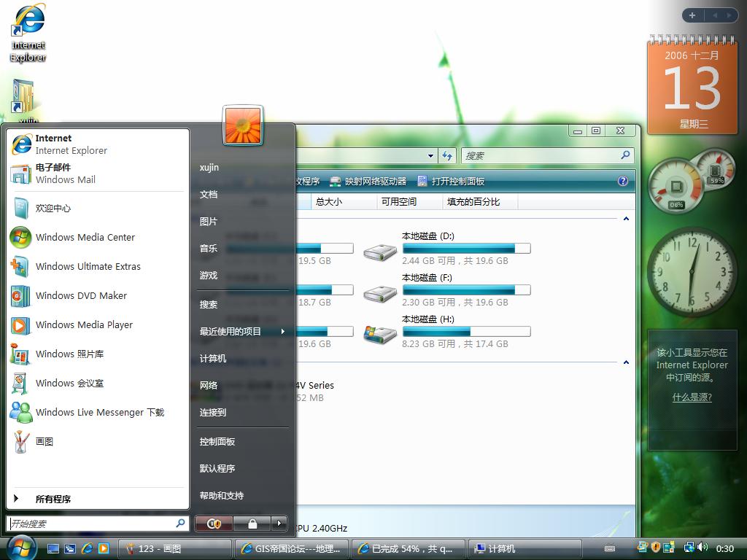This screenshot has height=560, width=747.
Task: Open 控制面板 (Control Panel) from Start menu
Action: click(x=217, y=441)
